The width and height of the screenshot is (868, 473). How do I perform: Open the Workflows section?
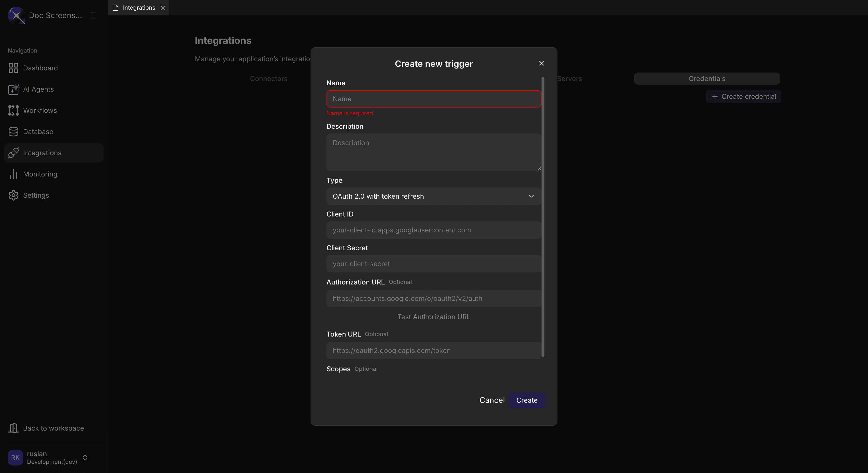pyautogui.click(x=40, y=110)
